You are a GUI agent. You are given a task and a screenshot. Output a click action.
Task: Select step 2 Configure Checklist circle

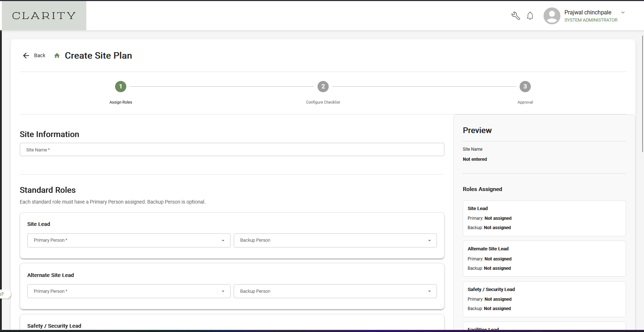323,86
